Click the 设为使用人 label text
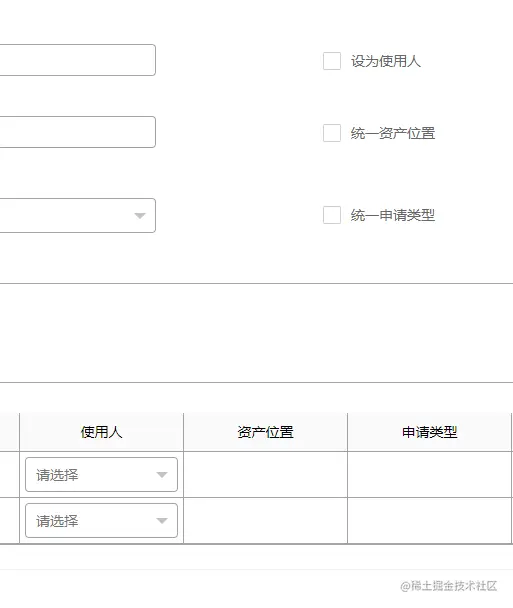 pyautogui.click(x=385, y=61)
